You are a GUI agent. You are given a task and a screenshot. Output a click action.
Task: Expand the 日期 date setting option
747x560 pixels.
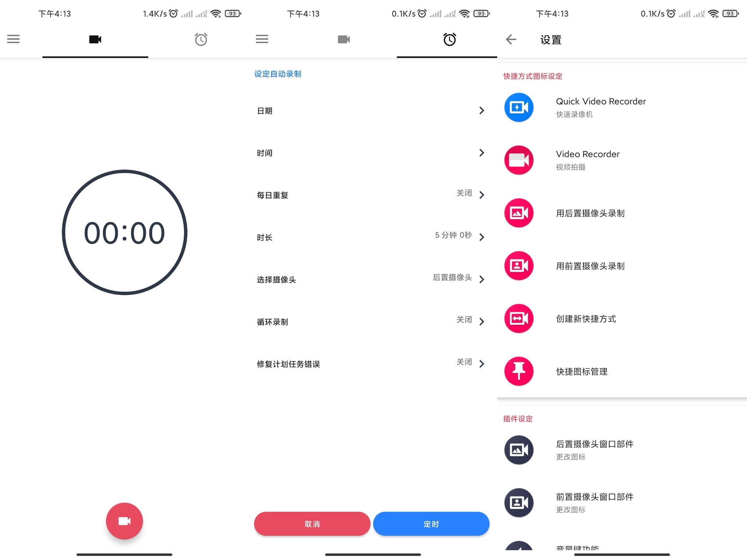click(372, 111)
